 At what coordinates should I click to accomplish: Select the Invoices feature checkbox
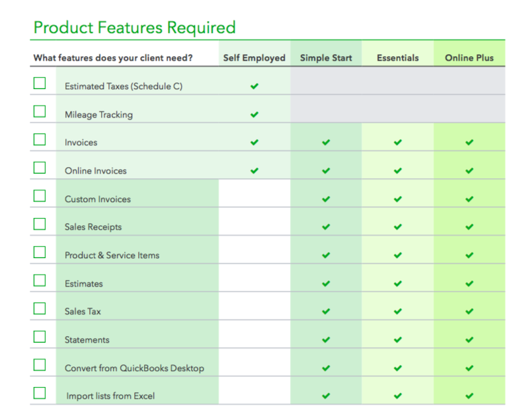tap(40, 139)
